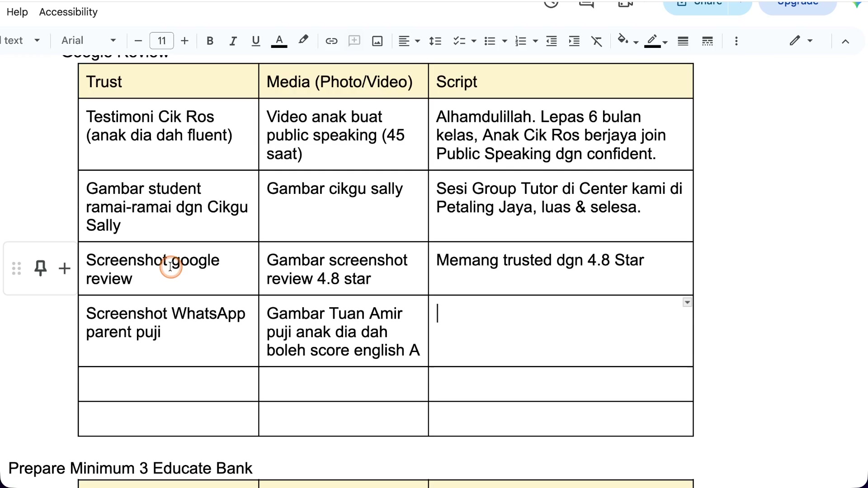Toggle italic formatting

point(233,41)
